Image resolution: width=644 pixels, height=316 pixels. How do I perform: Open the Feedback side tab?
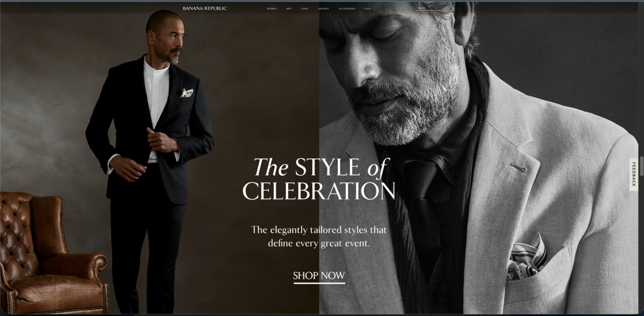[634, 174]
